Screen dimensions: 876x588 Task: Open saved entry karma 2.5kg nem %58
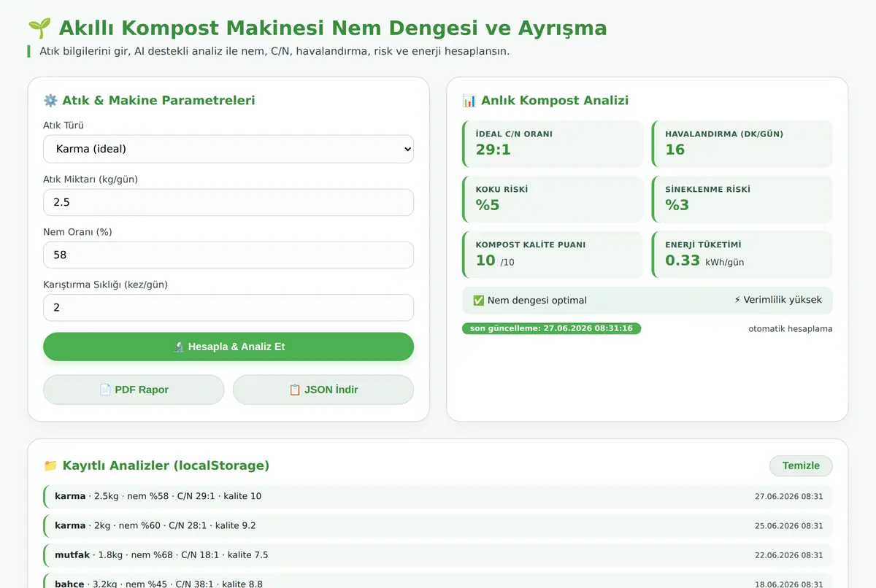[x=437, y=496]
